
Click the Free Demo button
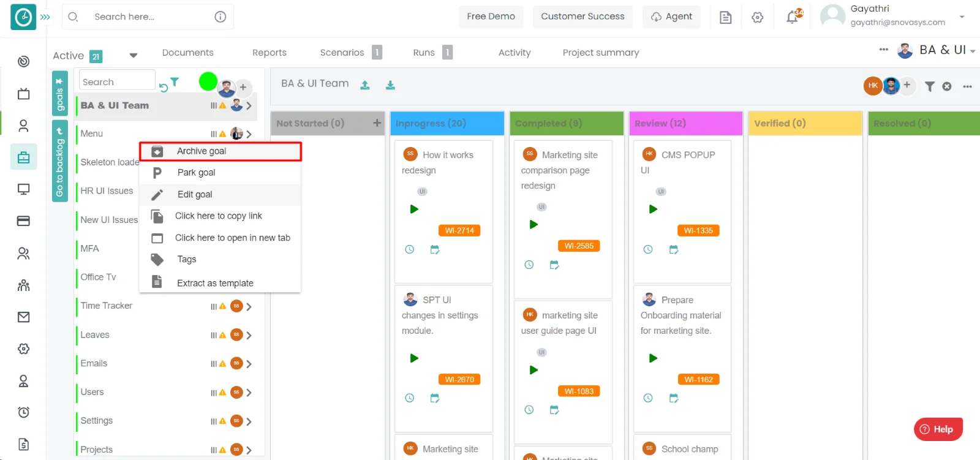[x=491, y=17]
